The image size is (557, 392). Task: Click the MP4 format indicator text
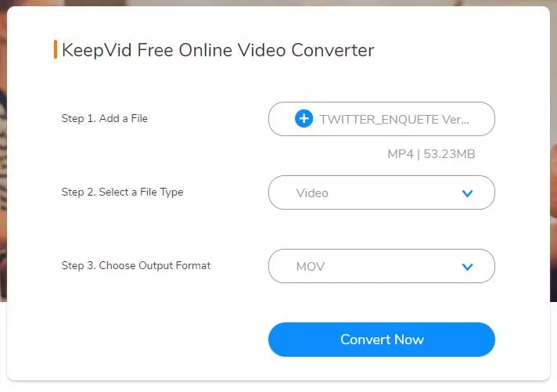401,154
